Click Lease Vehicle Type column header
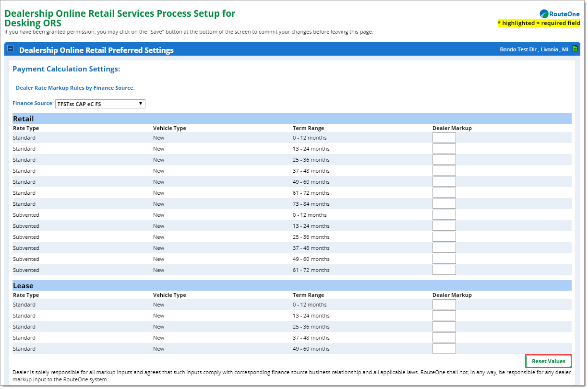 pos(169,295)
